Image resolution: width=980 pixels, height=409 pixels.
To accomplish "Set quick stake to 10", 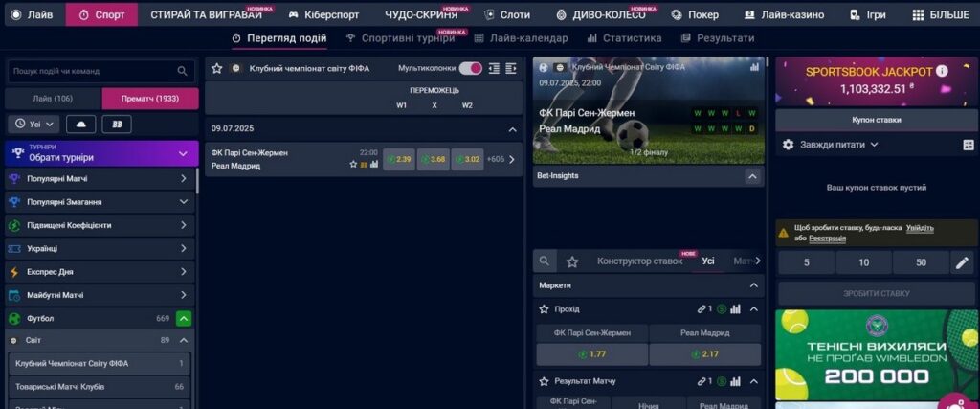I will coord(864,262).
